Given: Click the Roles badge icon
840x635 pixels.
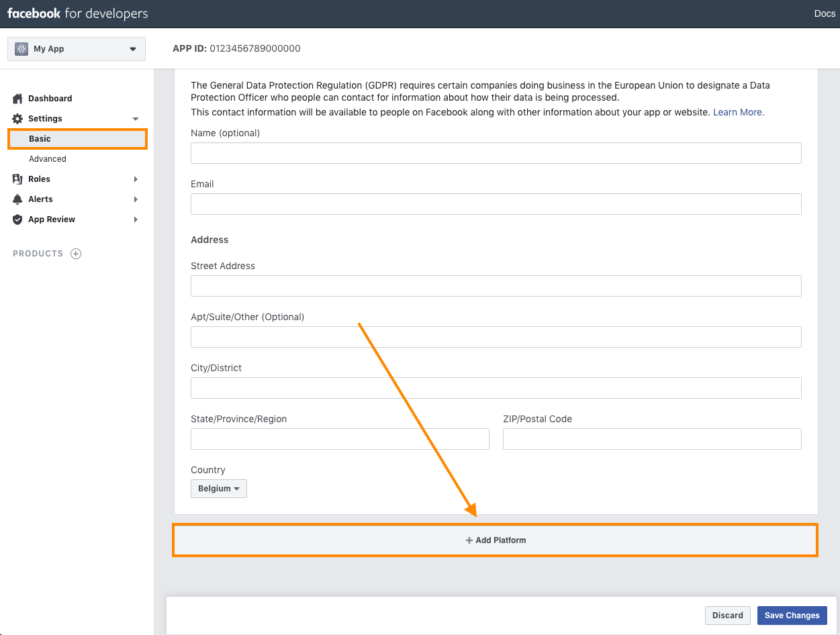Looking at the screenshot, I should pyautogui.click(x=17, y=179).
